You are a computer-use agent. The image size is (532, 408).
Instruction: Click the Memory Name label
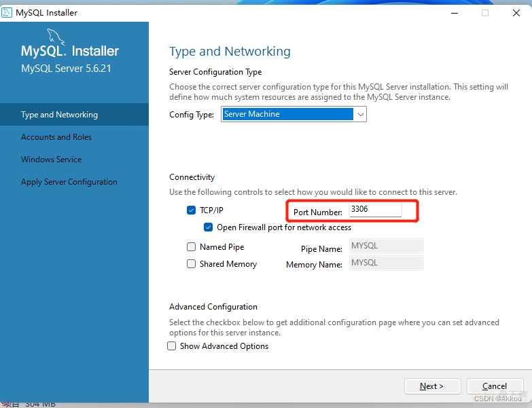[314, 265]
